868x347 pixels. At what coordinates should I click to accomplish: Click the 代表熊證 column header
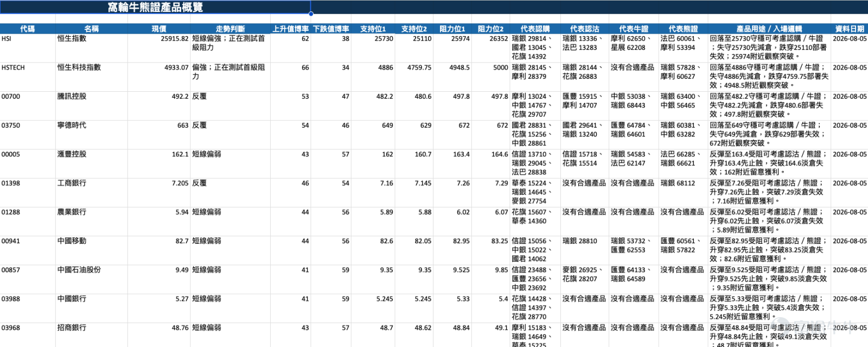click(x=684, y=29)
